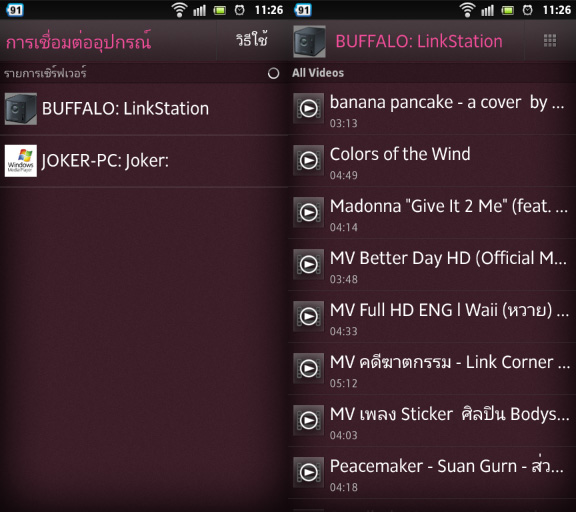The image size is (576, 512).
Task: Open the MV เพลง Sticker video entry
Action: (432, 421)
